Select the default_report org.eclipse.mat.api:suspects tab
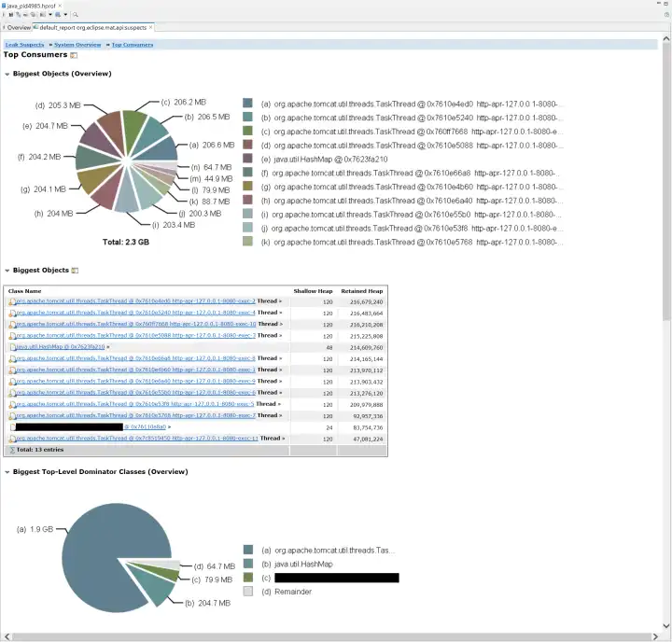Viewport: 672px width, 642px height. [92, 27]
